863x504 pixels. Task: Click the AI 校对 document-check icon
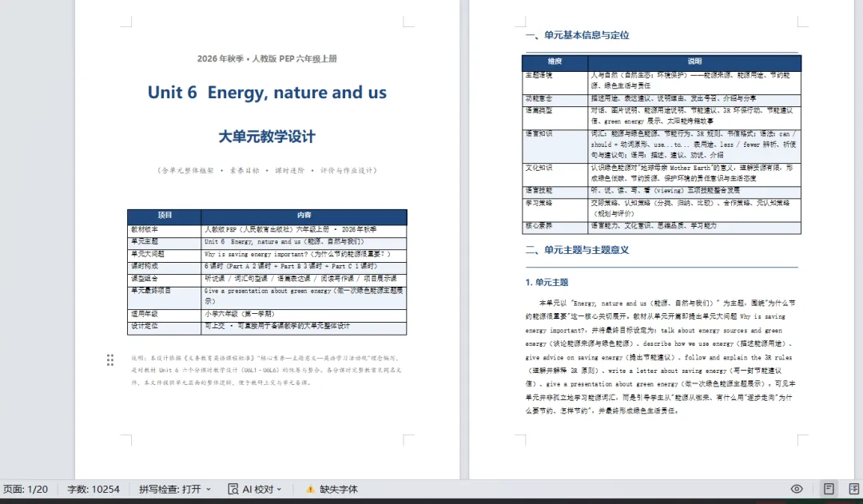[233, 489]
